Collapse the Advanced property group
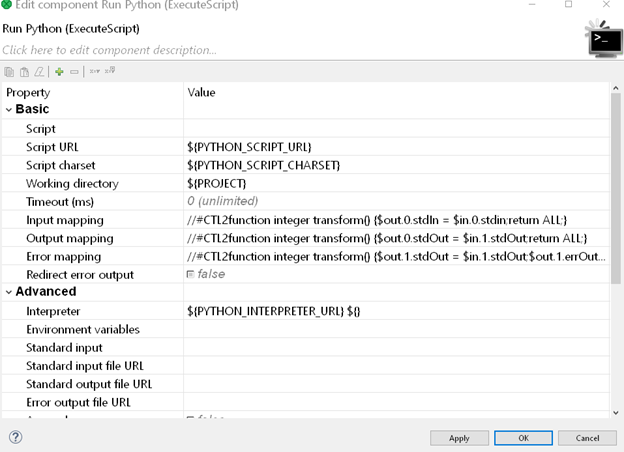 [x=9, y=292]
